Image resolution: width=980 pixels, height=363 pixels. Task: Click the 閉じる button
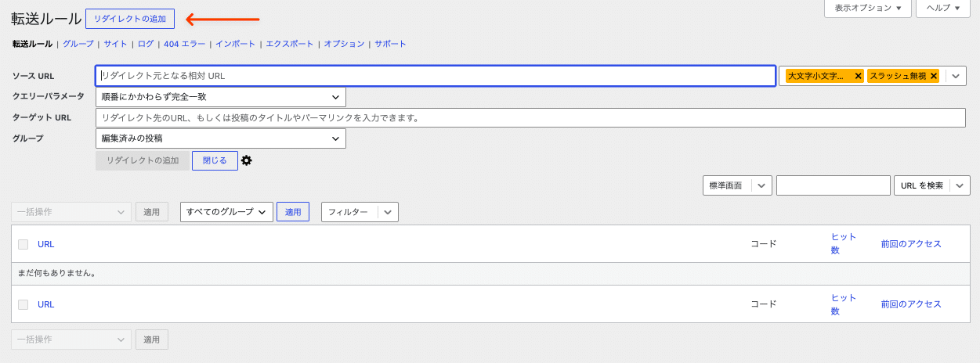pos(215,160)
